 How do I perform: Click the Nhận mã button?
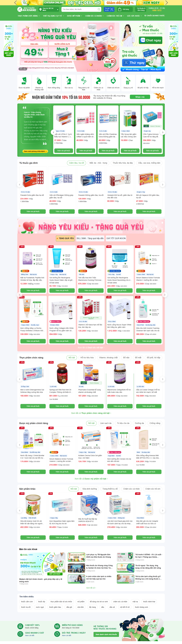(x=140, y=97)
